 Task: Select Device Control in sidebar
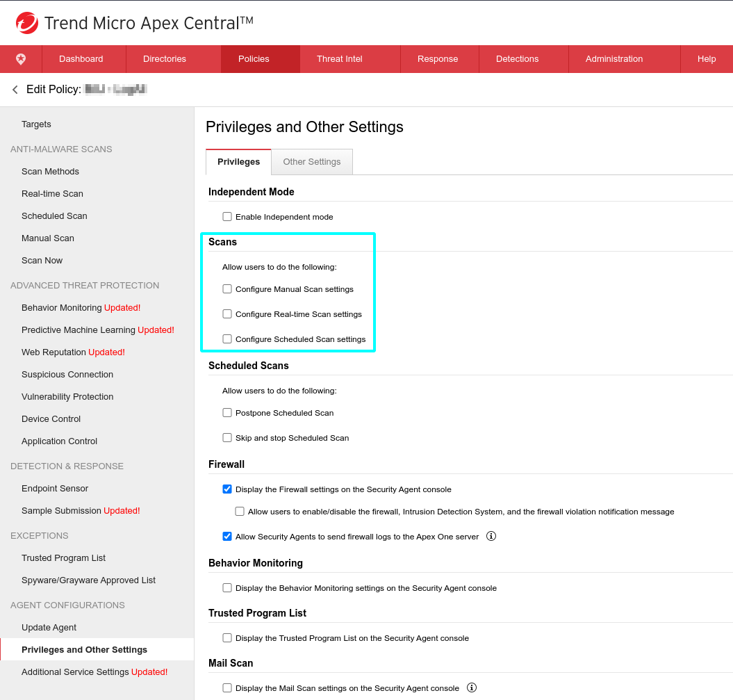click(51, 419)
